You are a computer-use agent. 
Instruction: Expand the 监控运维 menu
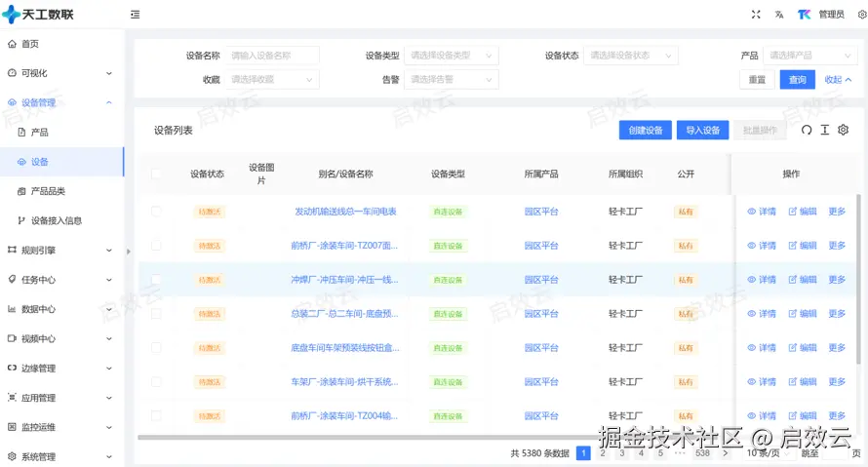[60, 427]
